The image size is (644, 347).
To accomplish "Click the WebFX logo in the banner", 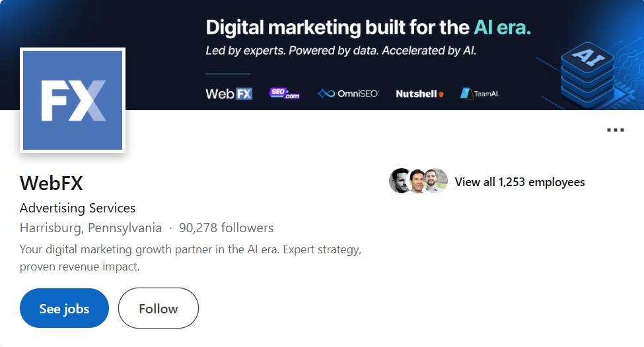I will [x=229, y=94].
